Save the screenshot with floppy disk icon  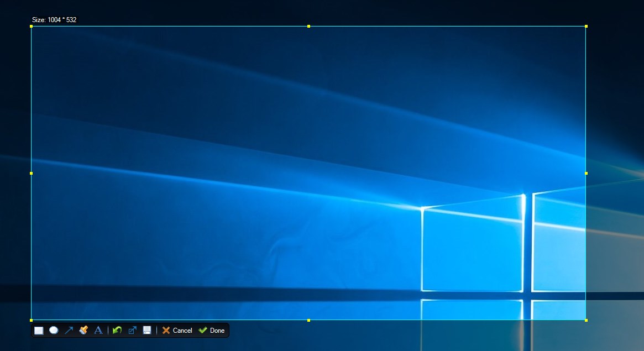pos(147,330)
